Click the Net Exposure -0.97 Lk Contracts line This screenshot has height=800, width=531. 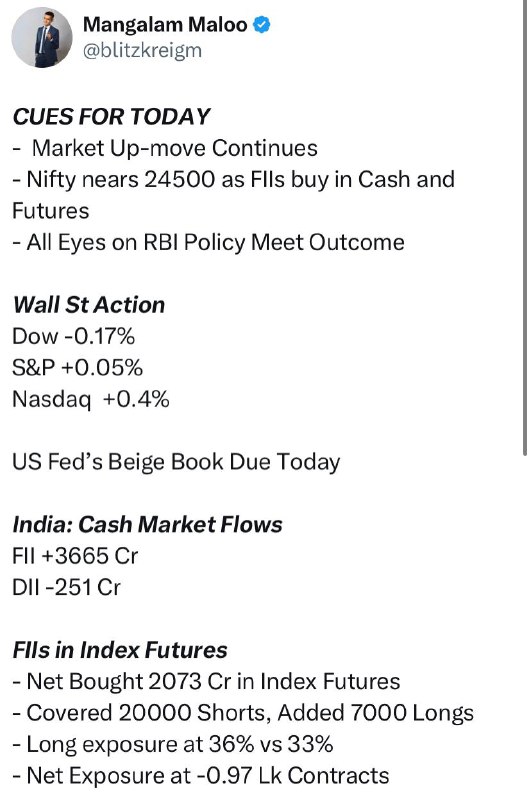200,776
